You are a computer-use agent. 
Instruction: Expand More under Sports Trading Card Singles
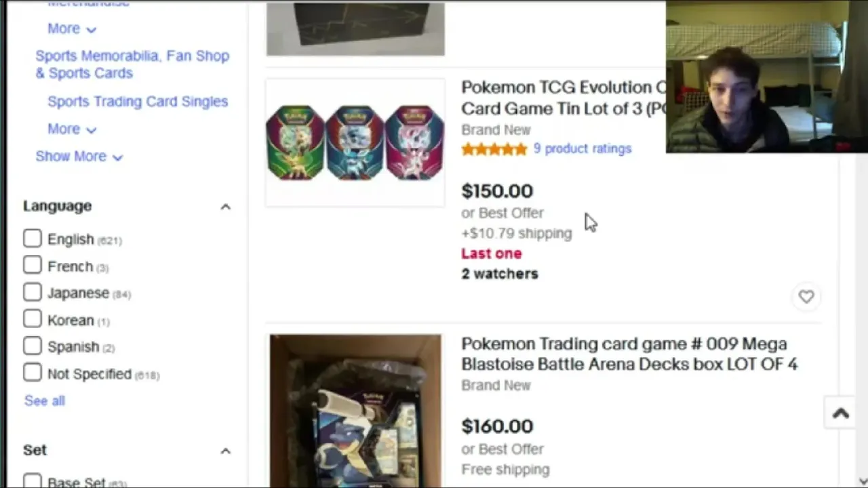point(71,129)
